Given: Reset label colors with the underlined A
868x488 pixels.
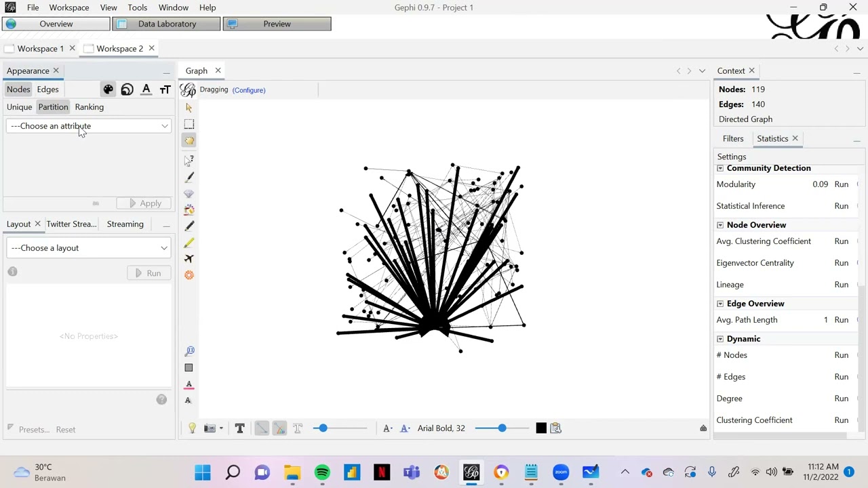Looking at the screenshot, I should 189,384.
